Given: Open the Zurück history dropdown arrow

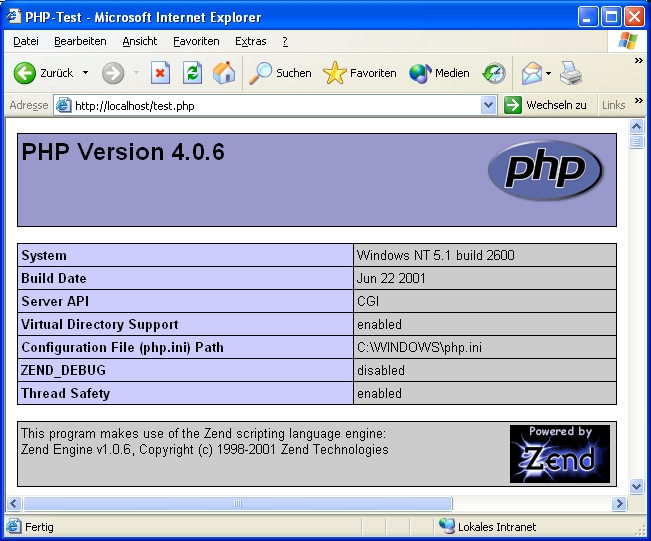Looking at the screenshot, I should coord(86,73).
